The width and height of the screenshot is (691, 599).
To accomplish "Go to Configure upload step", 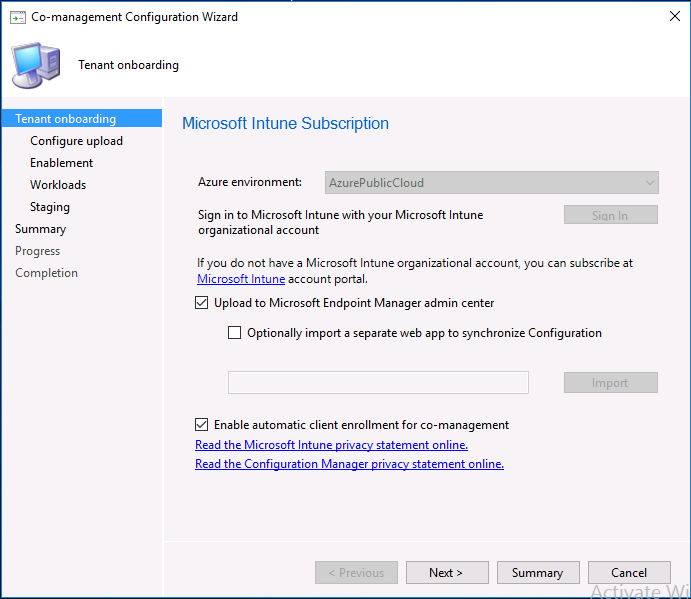I will click(76, 141).
